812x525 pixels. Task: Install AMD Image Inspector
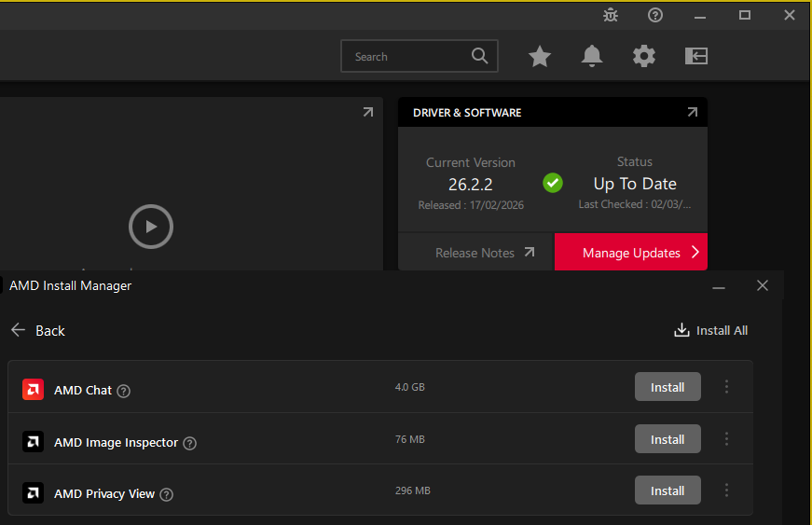(667, 439)
